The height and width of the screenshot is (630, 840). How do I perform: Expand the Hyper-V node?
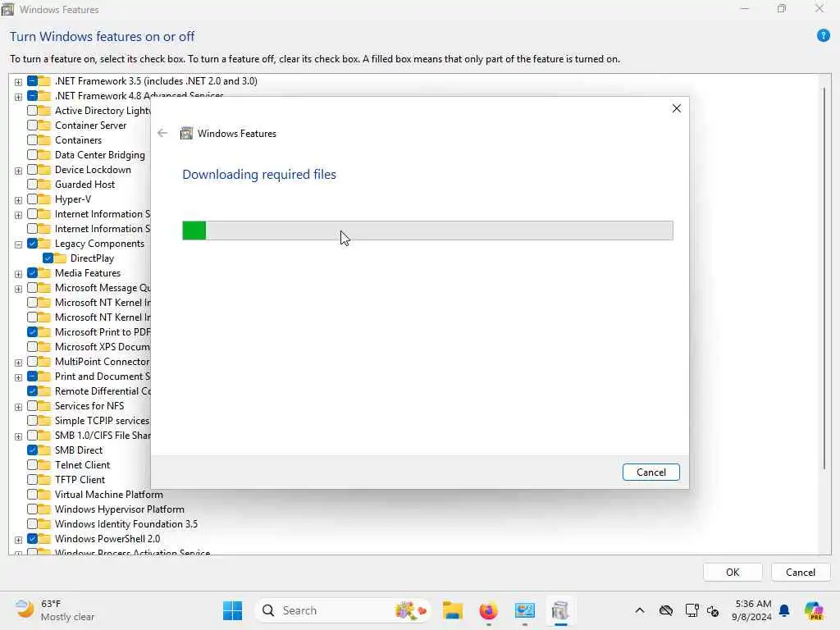point(18,200)
